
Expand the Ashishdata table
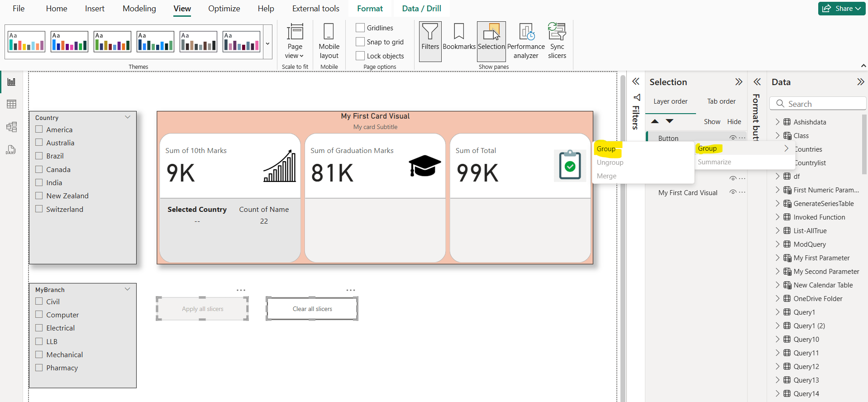(x=777, y=122)
